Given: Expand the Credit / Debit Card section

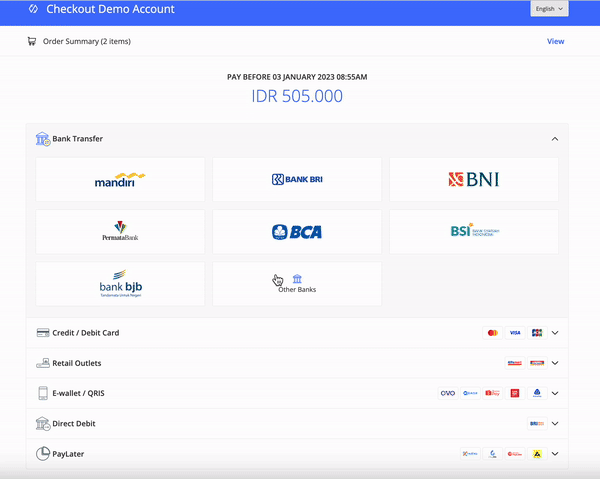Looking at the screenshot, I should tap(555, 333).
